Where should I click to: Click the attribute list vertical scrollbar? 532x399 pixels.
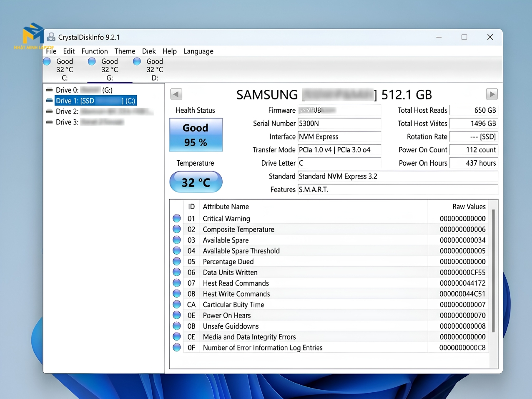coord(493,271)
